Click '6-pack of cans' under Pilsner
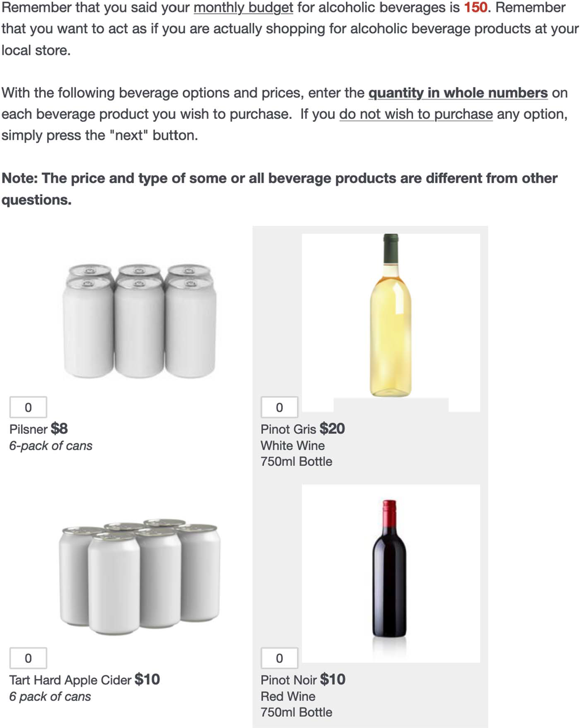 [x=51, y=446]
